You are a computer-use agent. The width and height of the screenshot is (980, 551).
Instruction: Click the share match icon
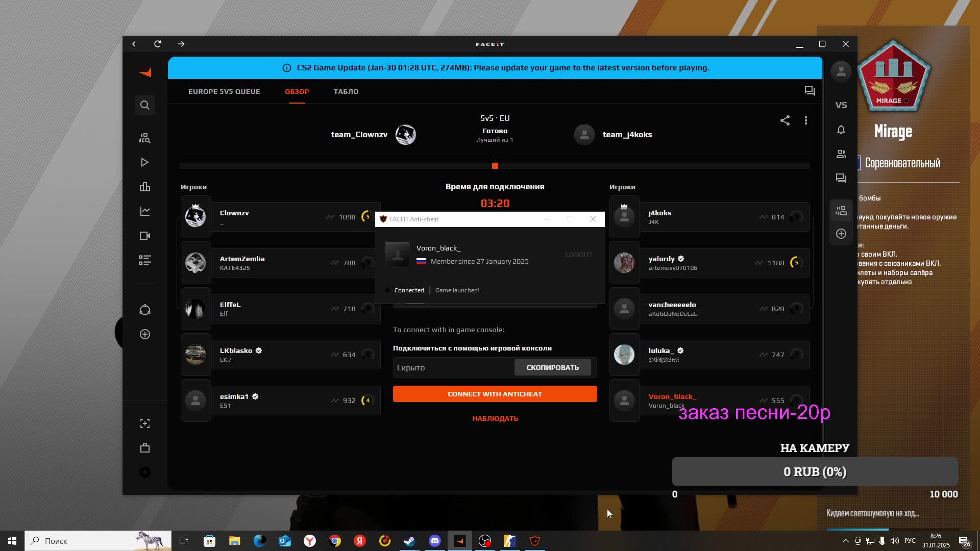click(x=785, y=120)
